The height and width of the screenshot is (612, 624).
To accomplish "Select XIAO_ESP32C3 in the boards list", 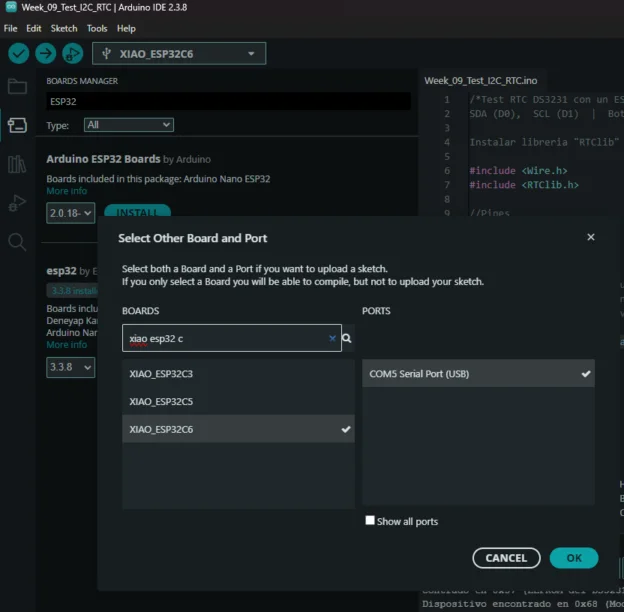I will point(238,374).
